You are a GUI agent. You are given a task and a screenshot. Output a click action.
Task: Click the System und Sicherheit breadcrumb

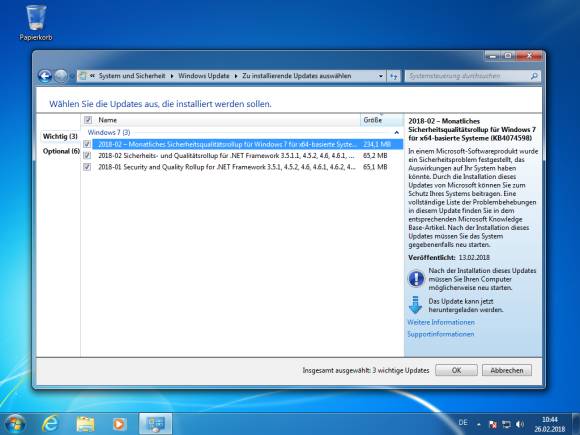(x=132, y=76)
